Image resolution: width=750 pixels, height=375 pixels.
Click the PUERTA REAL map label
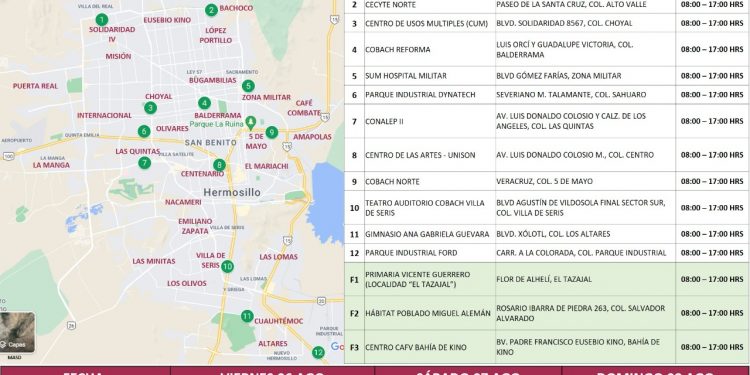[x=35, y=86]
